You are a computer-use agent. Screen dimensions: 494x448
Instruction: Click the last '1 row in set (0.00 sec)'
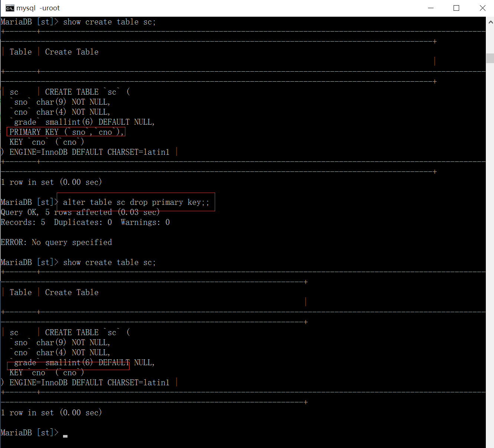coord(51,413)
